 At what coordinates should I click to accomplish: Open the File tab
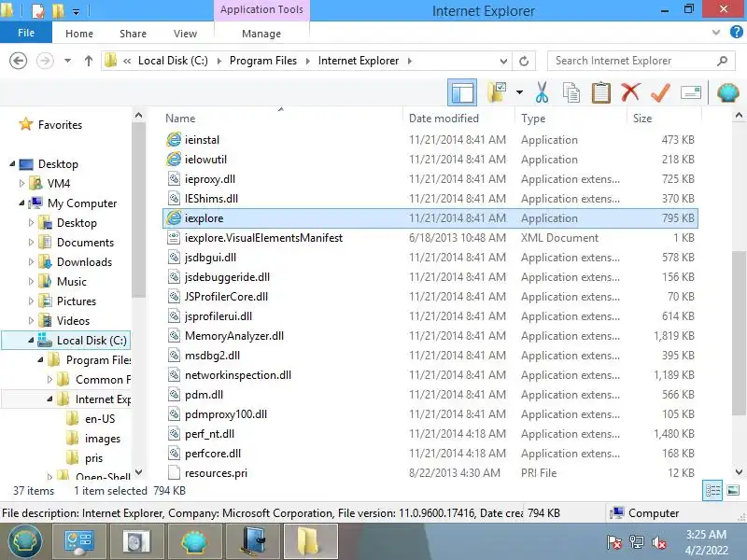pos(26,33)
